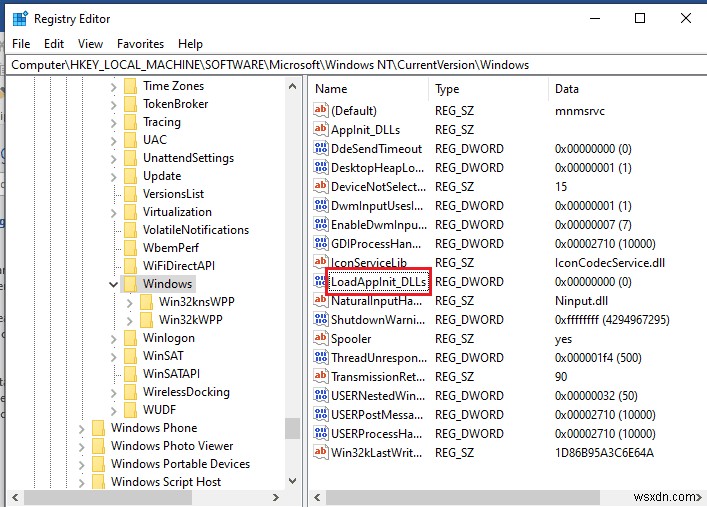Select the WiFiDirectAPI key
707x507 pixels.
(x=179, y=266)
